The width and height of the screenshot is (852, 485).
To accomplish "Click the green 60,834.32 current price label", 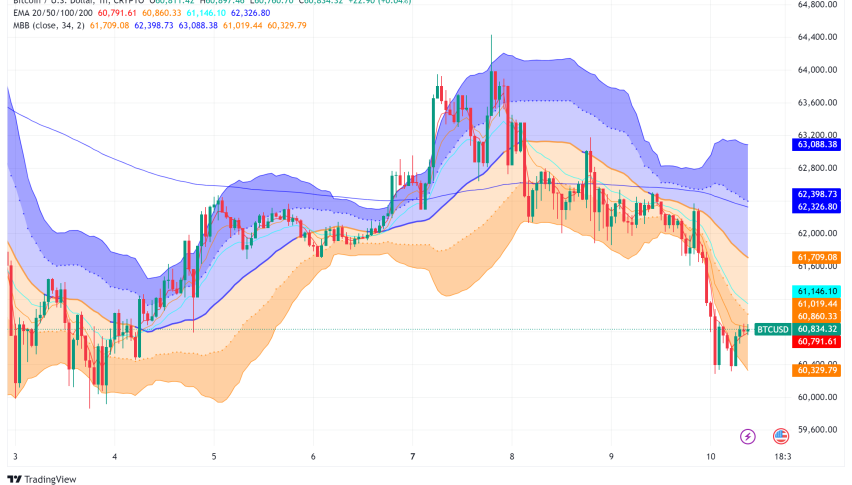I will click(x=817, y=329).
